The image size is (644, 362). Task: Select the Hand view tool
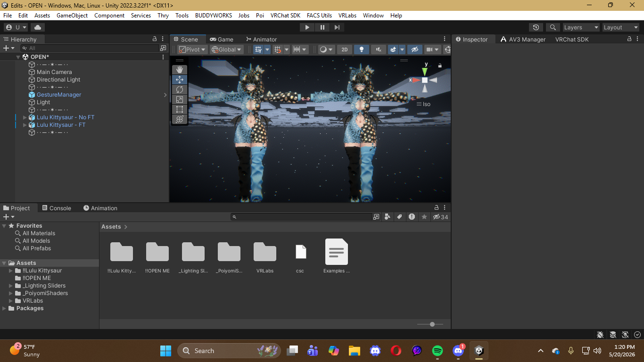coord(180,70)
